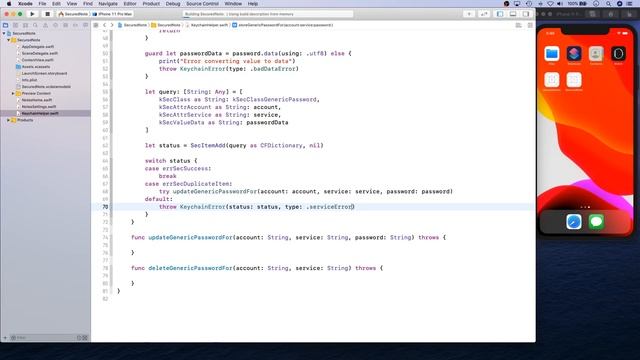640x360 pixels.
Task: Expand the Preview Content folder
Action: coord(13,93)
